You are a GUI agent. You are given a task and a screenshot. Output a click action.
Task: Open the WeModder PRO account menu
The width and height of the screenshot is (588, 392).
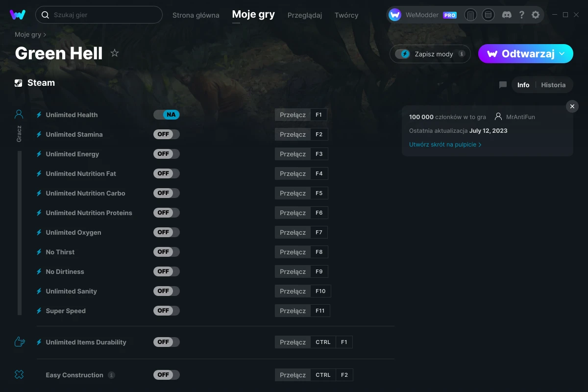tap(422, 15)
